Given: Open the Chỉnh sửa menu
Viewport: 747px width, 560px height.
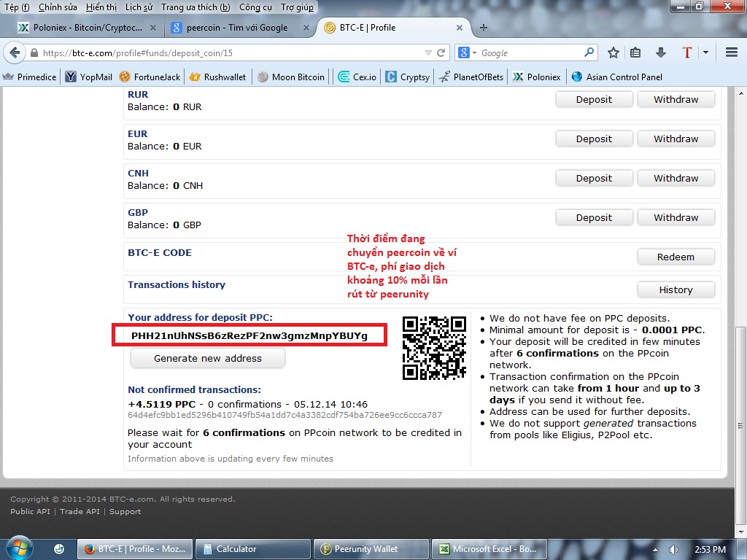Looking at the screenshot, I should (x=58, y=7).
